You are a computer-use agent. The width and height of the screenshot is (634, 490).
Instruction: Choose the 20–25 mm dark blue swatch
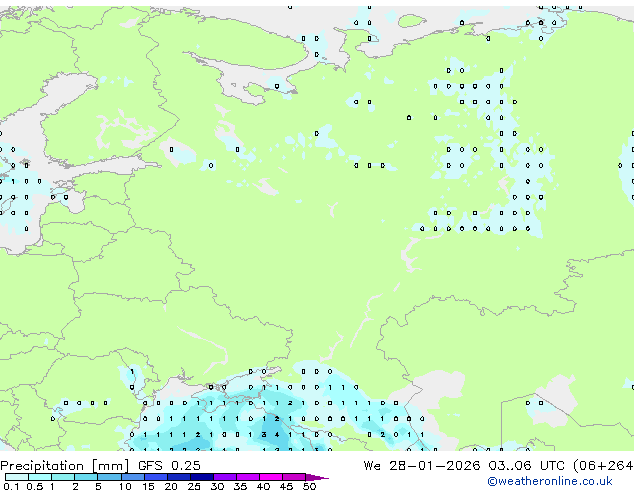coord(179,477)
